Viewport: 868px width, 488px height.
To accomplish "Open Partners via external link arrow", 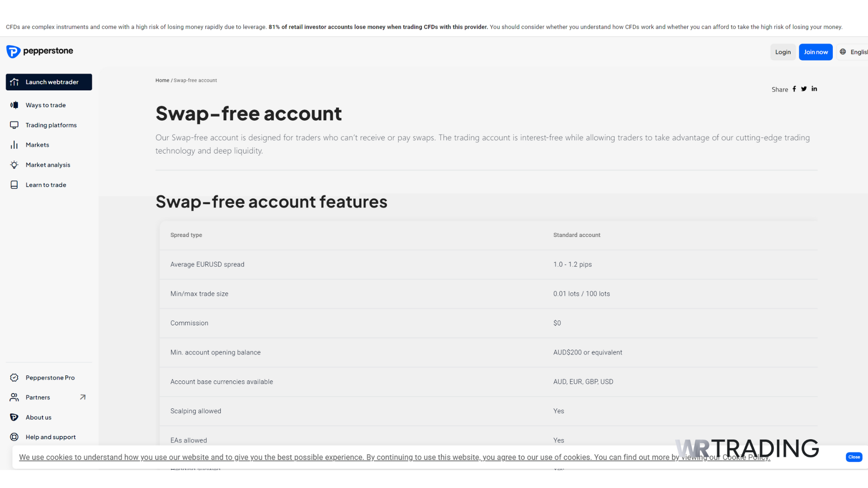I will pyautogui.click(x=83, y=397).
